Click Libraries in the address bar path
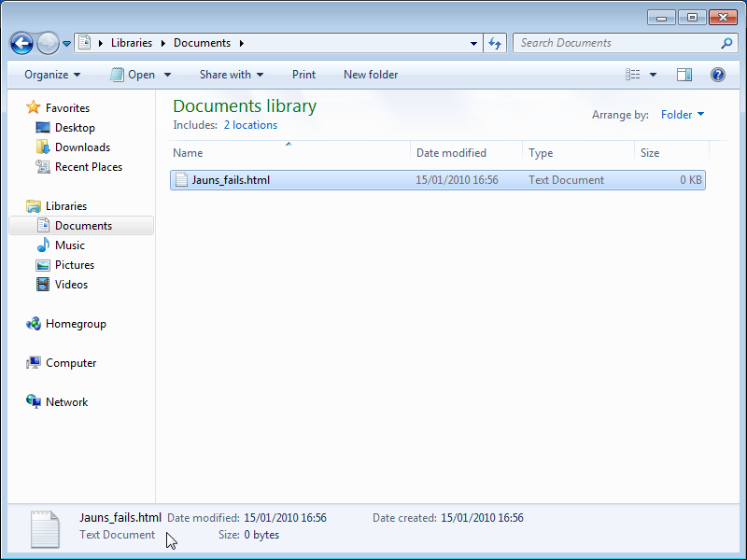Viewport: 747px width, 560px height. (x=132, y=43)
